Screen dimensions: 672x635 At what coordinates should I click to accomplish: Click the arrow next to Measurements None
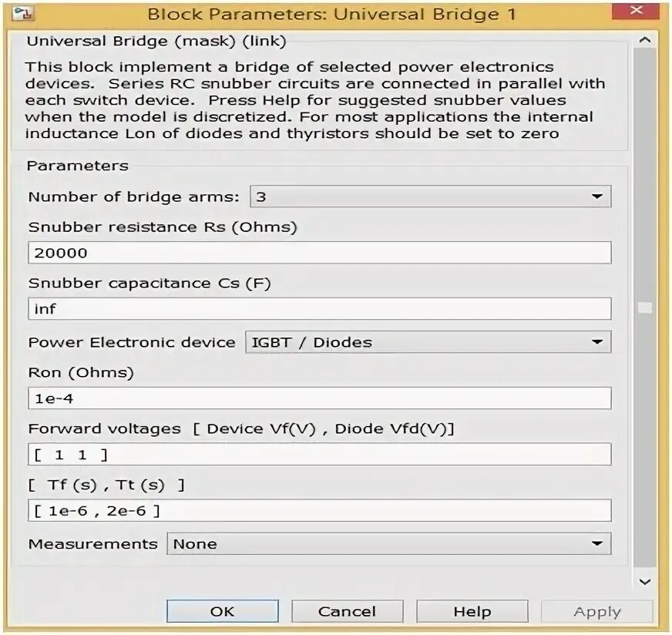(x=597, y=544)
